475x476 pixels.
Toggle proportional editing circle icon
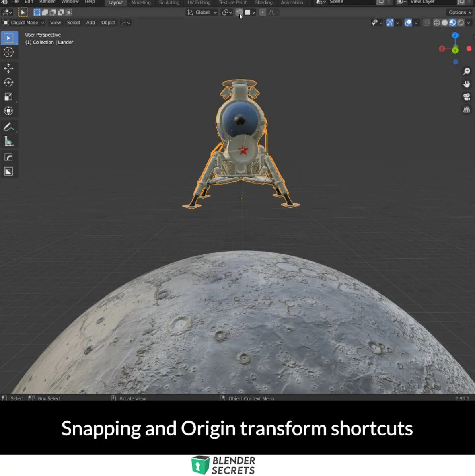[262, 12]
